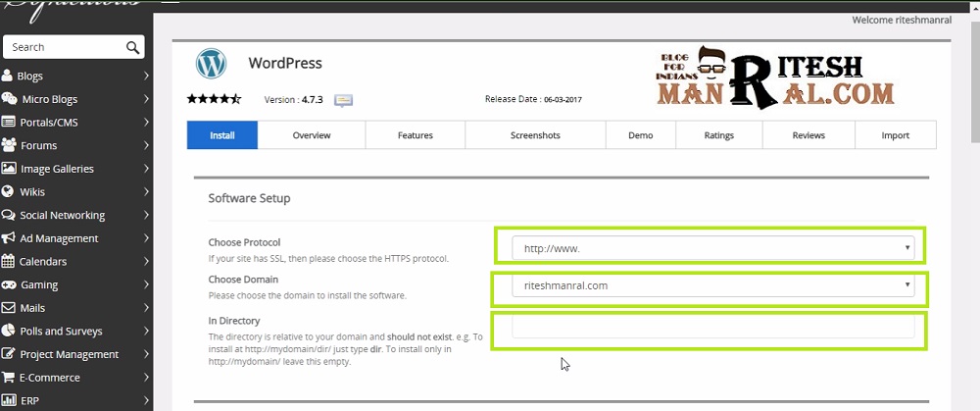The height and width of the screenshot is (411, 980).
Task: Click the Social Networking category label
Action: point(63,215)
